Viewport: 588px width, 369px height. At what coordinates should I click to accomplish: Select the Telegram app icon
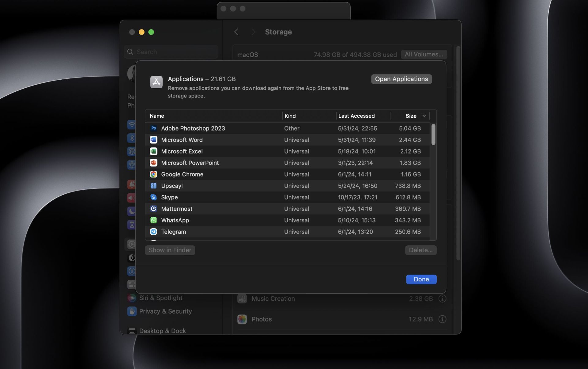(153, 232)
